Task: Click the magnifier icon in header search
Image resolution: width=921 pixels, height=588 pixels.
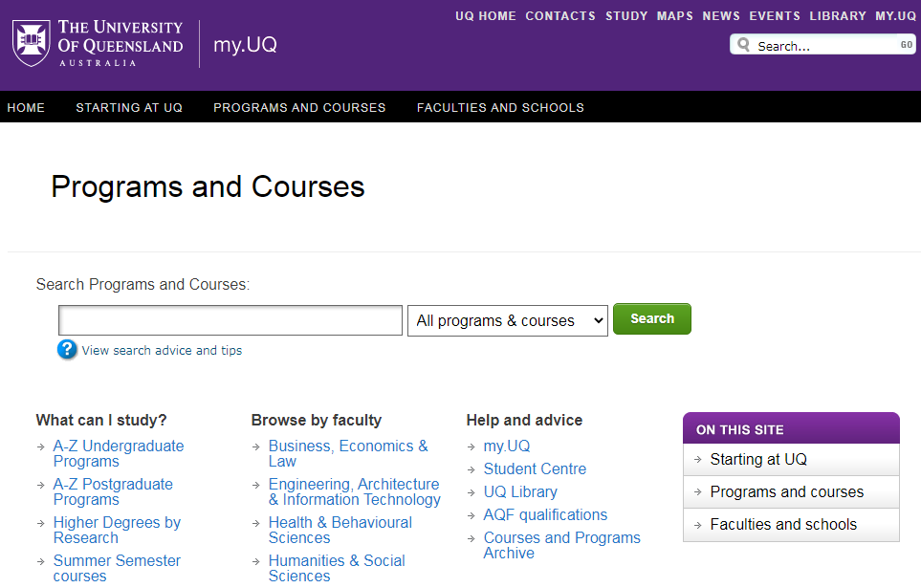Action: tap(744, 45)
